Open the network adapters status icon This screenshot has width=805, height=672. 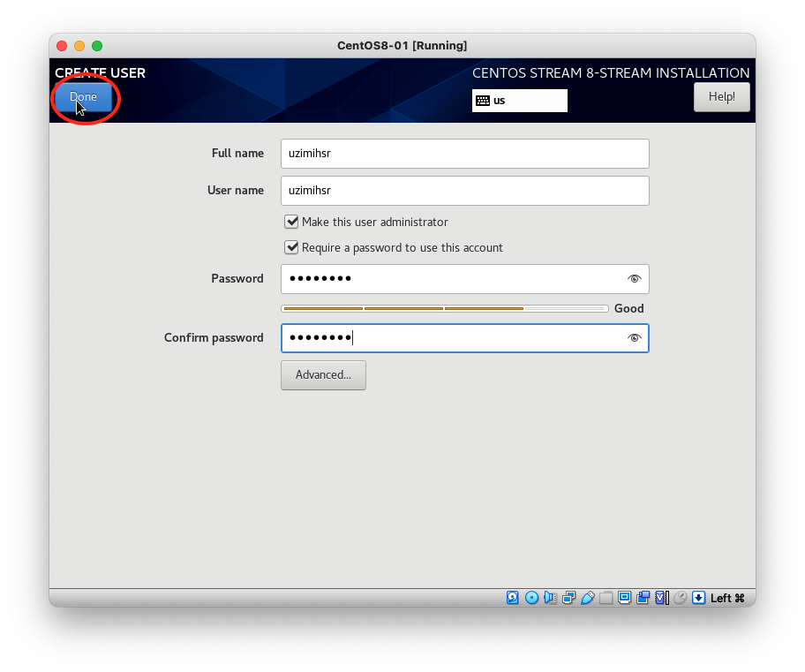coord(568,598)
